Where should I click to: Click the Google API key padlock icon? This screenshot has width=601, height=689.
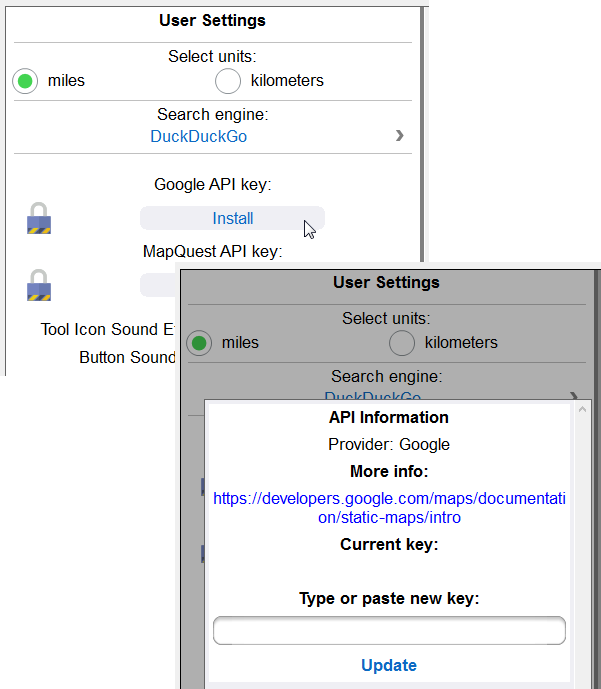click(x=39, y=218)
